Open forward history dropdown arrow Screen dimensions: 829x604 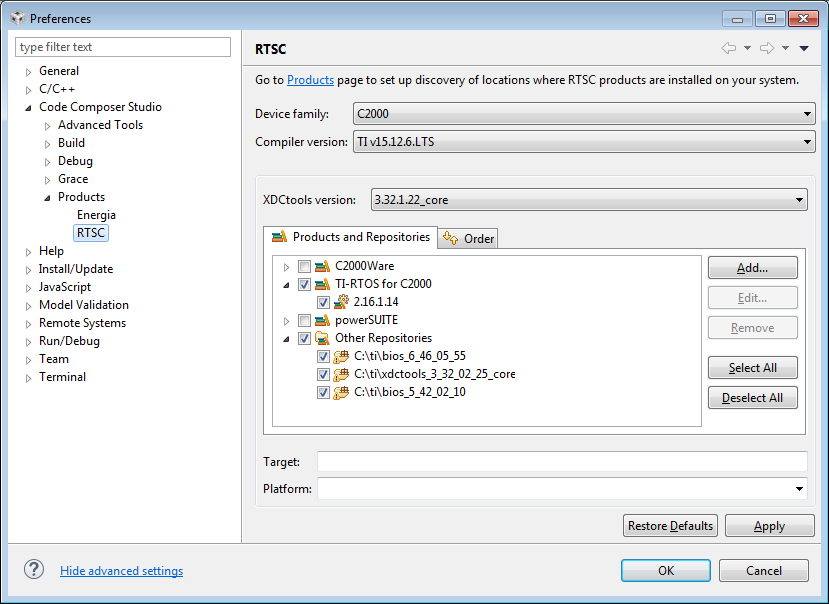pyautogui.click(x=786, y=48)
